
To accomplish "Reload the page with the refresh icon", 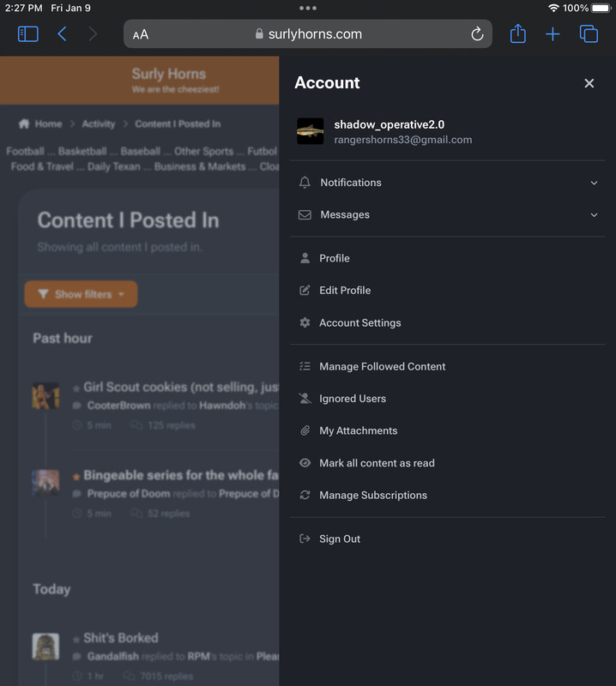I will click(477, 33).
